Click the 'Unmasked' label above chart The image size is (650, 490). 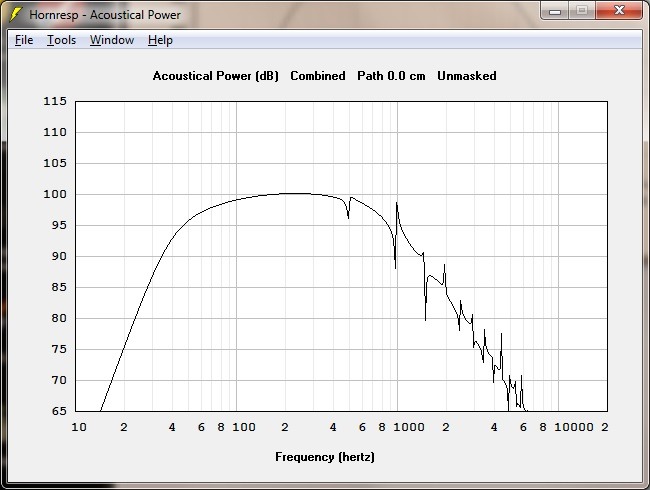point(467,76)
